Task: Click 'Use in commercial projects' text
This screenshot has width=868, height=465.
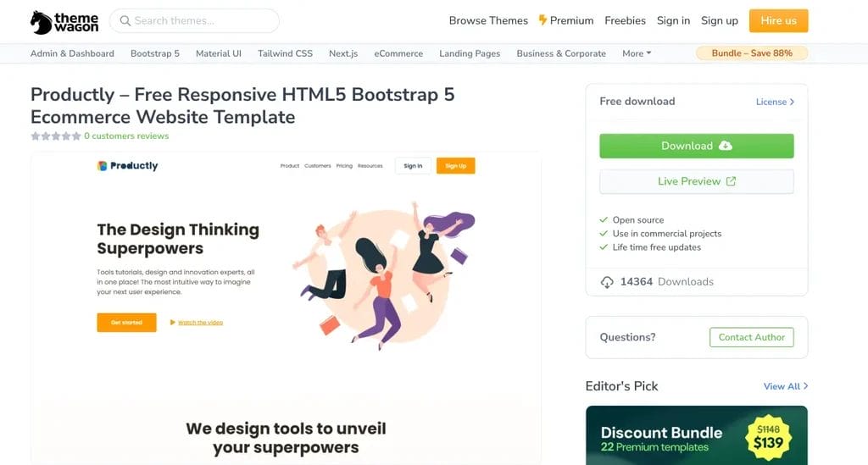Action: 666,234
